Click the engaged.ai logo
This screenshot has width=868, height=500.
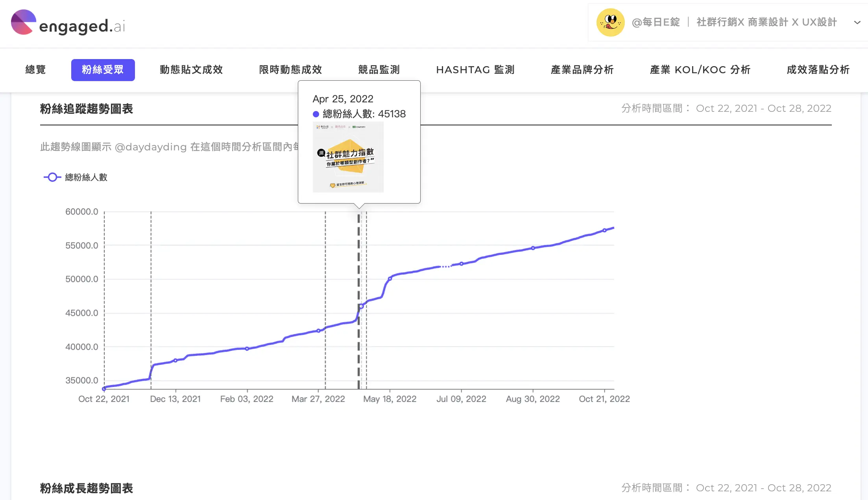tap(68, 23)
